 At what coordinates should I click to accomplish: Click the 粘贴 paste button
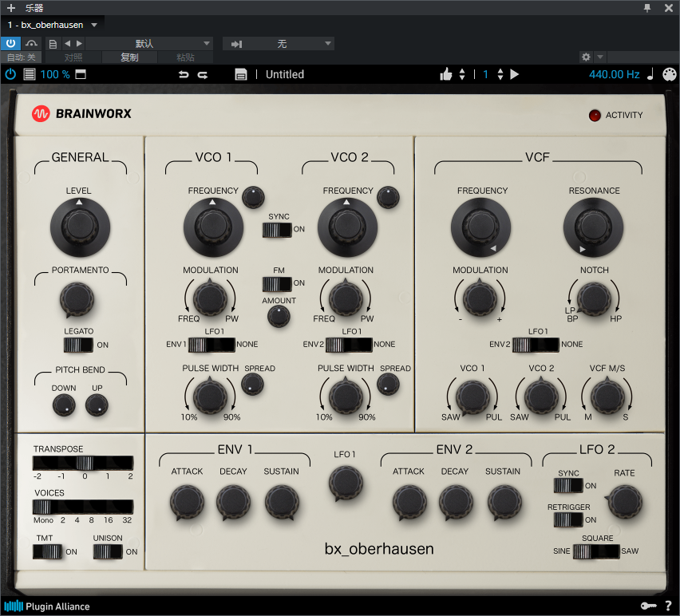coord(185,57)
